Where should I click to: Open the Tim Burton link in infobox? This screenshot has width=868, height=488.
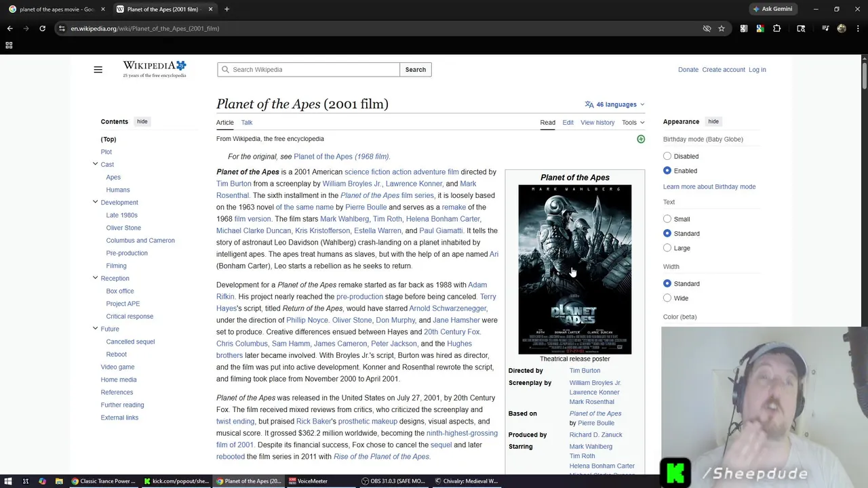tap(585, 371)
